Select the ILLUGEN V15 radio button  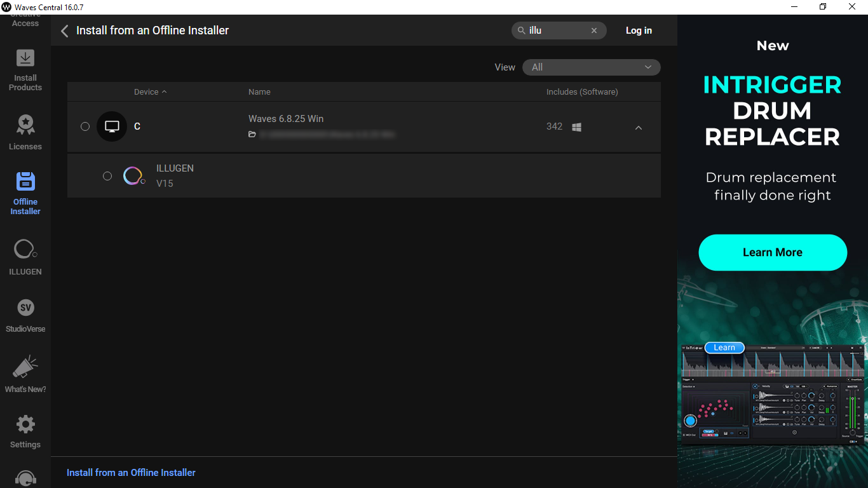click(107, 176)
